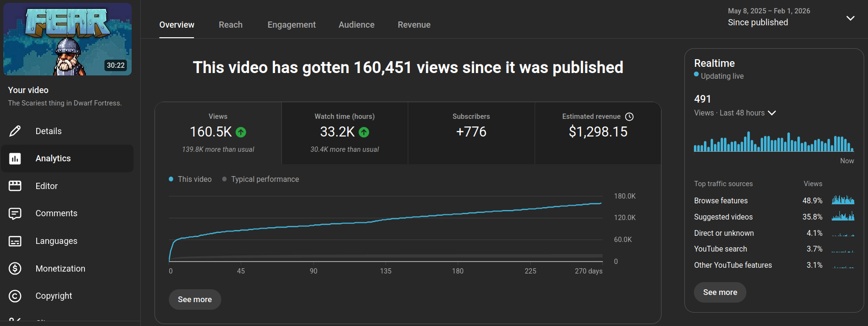The height and width of the screenshot is (326, 868).
Task: Click the FEAR video thumbnail
Action: click(x=67, y=39)
